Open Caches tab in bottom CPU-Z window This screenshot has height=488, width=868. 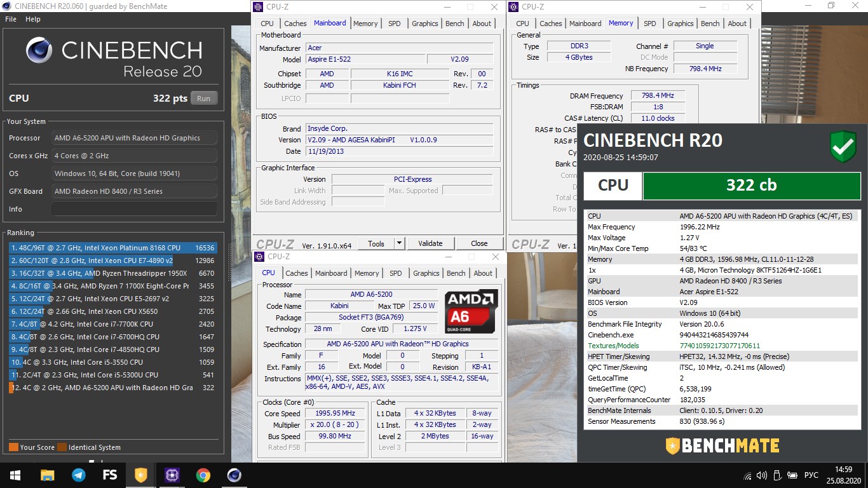tap(297, 273)
